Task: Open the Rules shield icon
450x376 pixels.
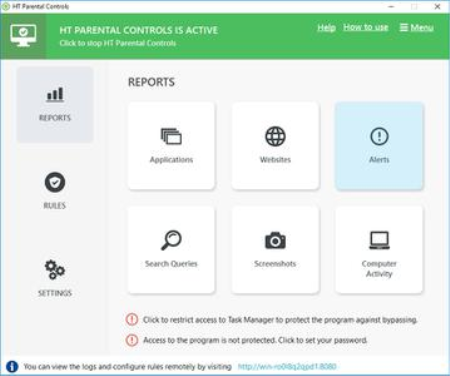Action: tap(55, 182)
